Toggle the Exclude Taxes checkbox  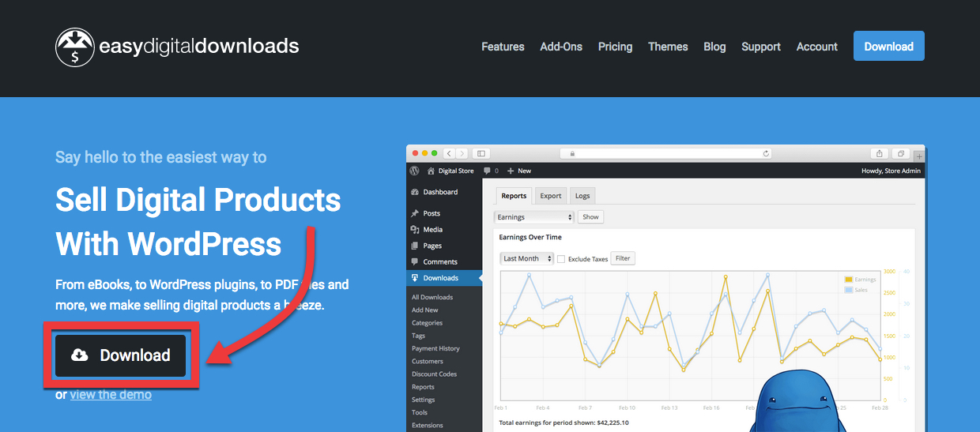coord(561,258)
